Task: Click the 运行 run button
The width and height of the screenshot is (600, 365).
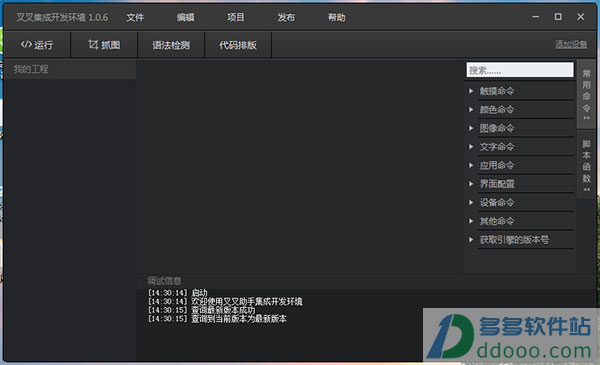Action: (x=37, y=45)
